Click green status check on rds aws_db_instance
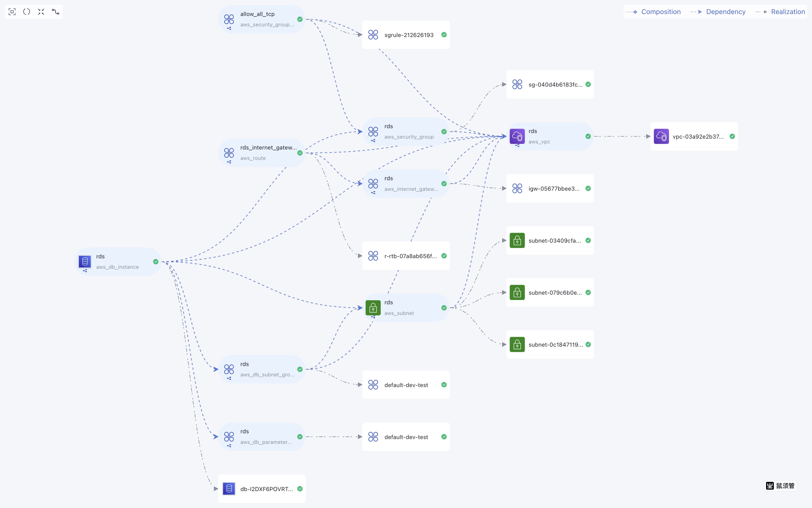 pos(156,262)
